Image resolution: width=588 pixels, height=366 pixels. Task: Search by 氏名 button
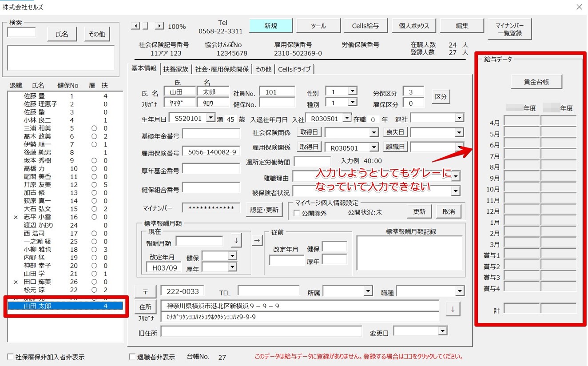[62, 34]
